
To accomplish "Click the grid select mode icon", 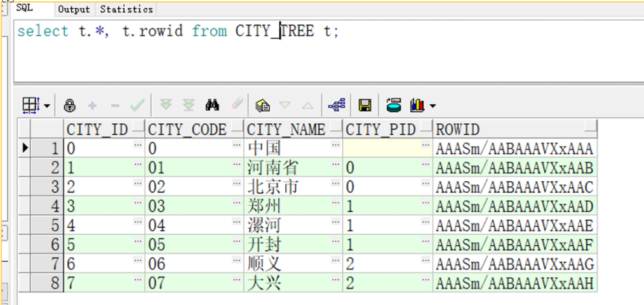I will [x=31, y=105].
